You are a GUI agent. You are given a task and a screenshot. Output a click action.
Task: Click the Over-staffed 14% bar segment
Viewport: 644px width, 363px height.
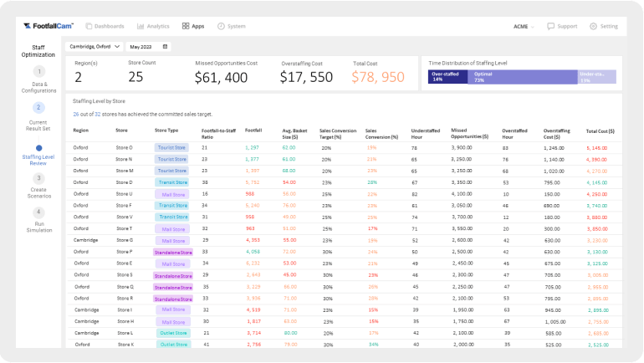click(x=447, y=77)
